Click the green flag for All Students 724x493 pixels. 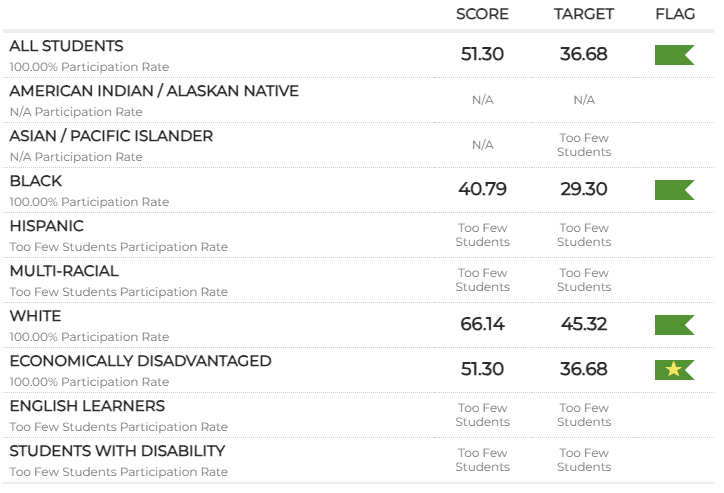coord(673,54)
